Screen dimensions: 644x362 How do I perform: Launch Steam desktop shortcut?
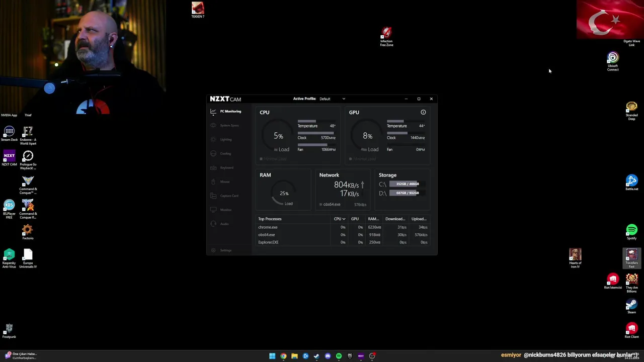(631, 306)
